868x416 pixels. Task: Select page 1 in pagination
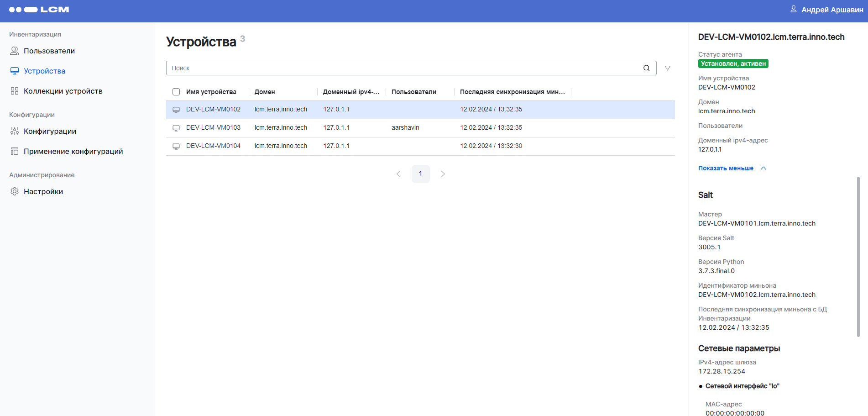[x=420, y=174]
